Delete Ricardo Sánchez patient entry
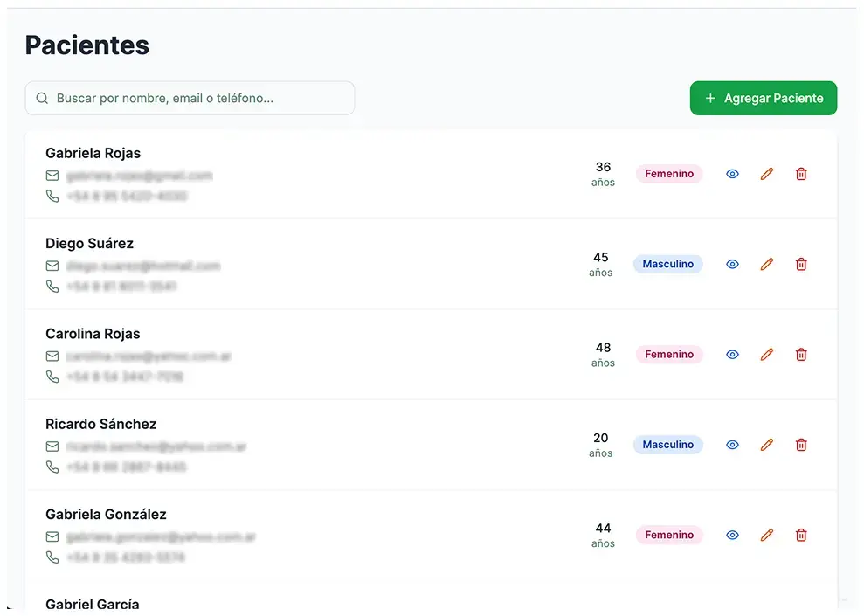This screenshot has width=864, height=616. point(801,445)
